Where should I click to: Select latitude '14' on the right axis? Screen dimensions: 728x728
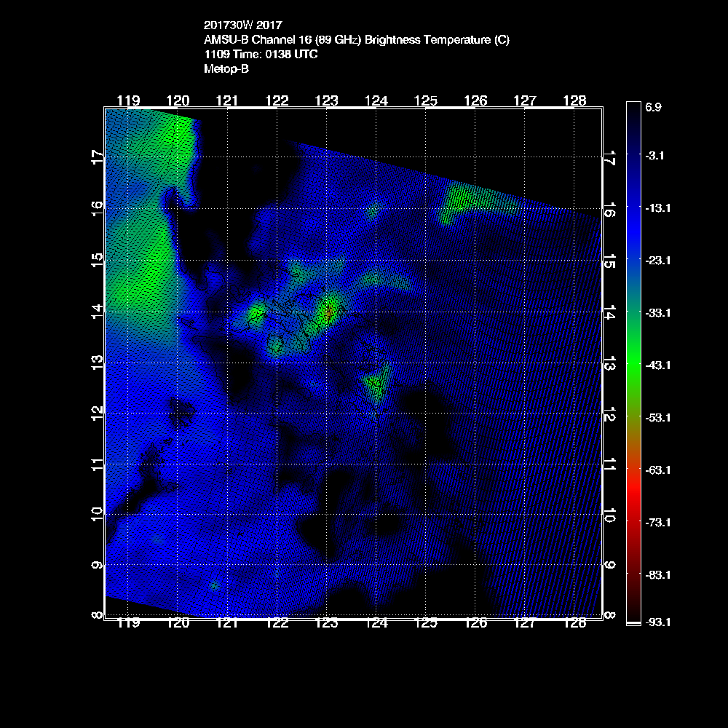tap(610, 312)
